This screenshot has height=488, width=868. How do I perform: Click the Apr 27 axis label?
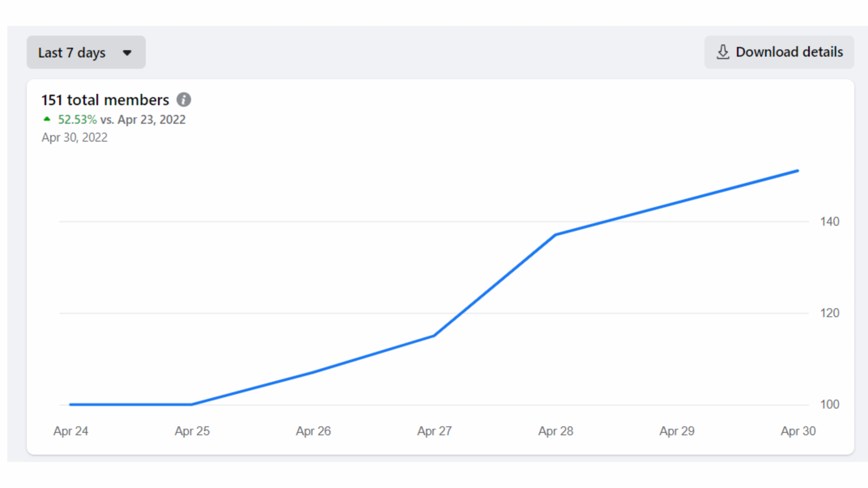(x=434, y=431)
